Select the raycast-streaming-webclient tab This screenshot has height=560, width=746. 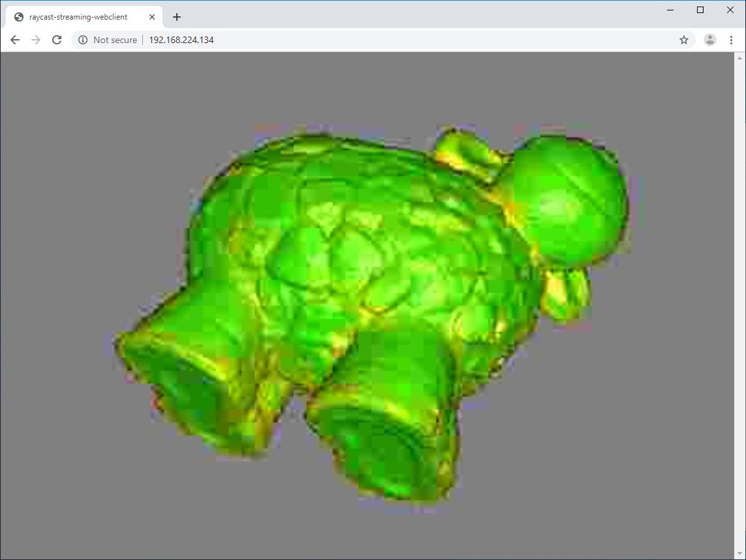click(x=78, y=17)
